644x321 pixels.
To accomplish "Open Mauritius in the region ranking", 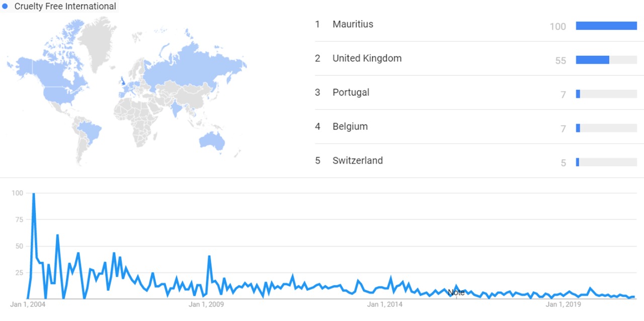I will [353, 24].
